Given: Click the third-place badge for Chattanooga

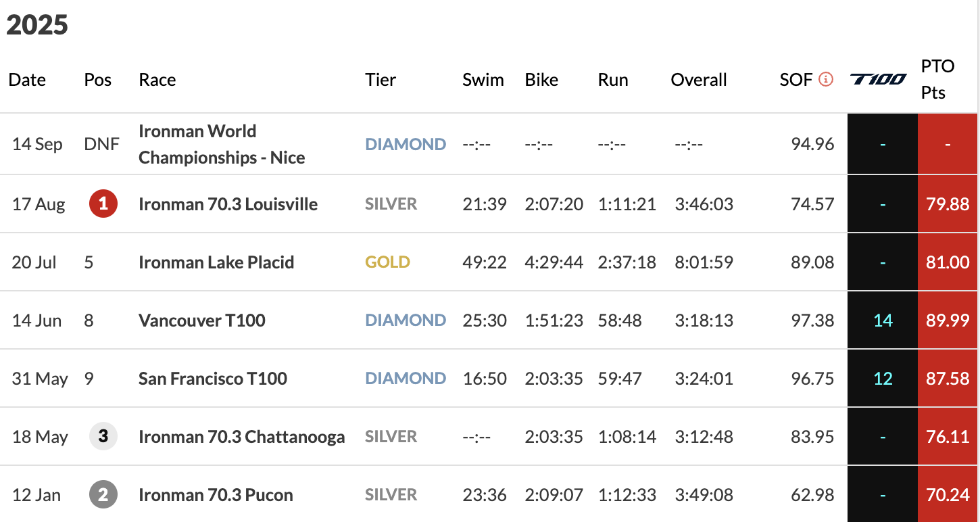Looking at the screenshot, I should click(103, 436).
